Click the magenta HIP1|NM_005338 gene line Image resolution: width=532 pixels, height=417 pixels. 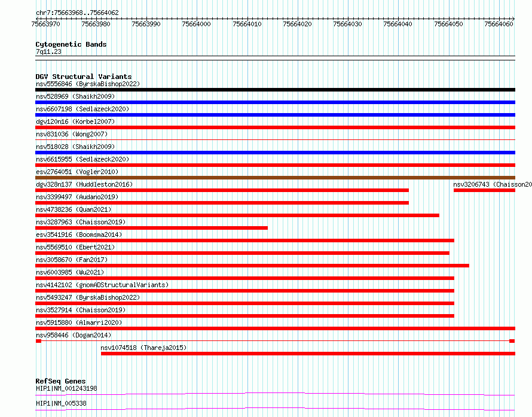275,409
